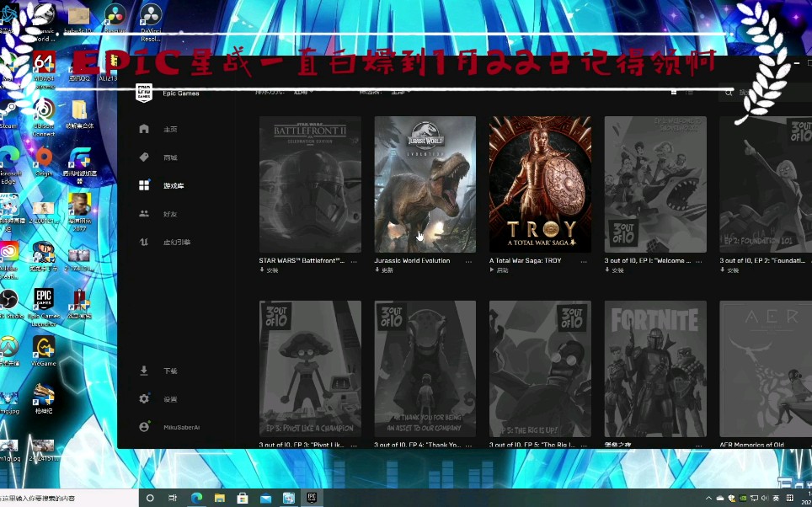Open the 商城 store in sidebar
The image size is (812, 507).
(170, 157)
